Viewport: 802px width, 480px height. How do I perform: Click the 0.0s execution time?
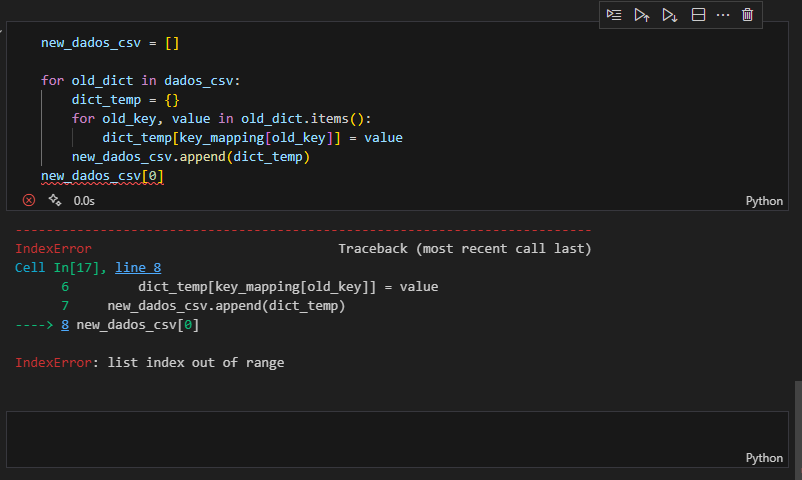pyautogui.click(x=84, y=201)
